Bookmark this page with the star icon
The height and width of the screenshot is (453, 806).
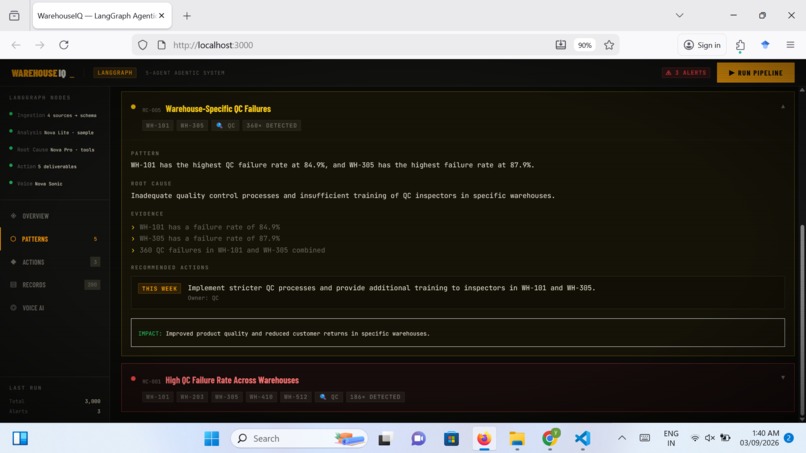609,45
